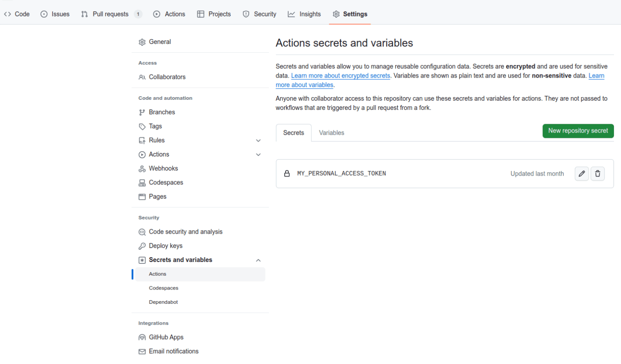621x364 pixels.
Task: Click the Secrets and variables asterisk icon
Action: pos(142,260)
